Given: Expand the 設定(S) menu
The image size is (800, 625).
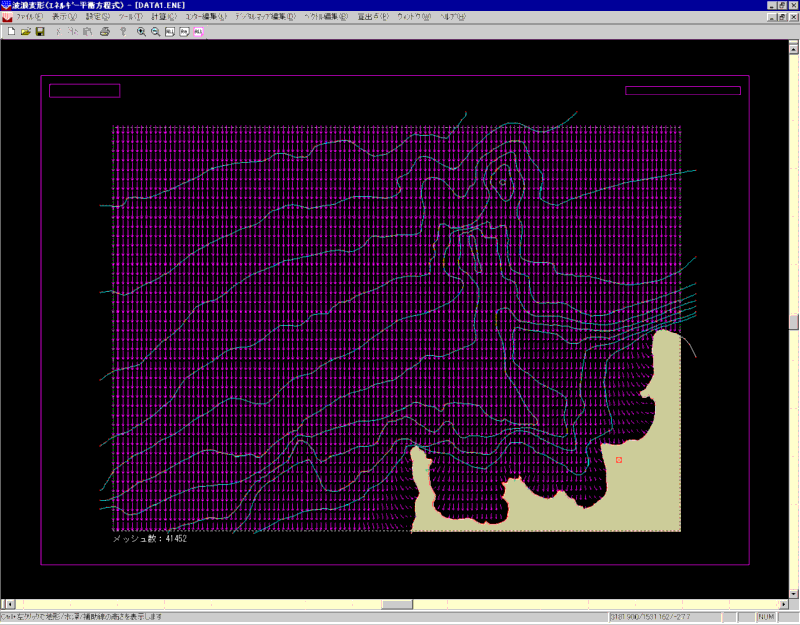Looking at the screenshot, I should coord(98,18).
